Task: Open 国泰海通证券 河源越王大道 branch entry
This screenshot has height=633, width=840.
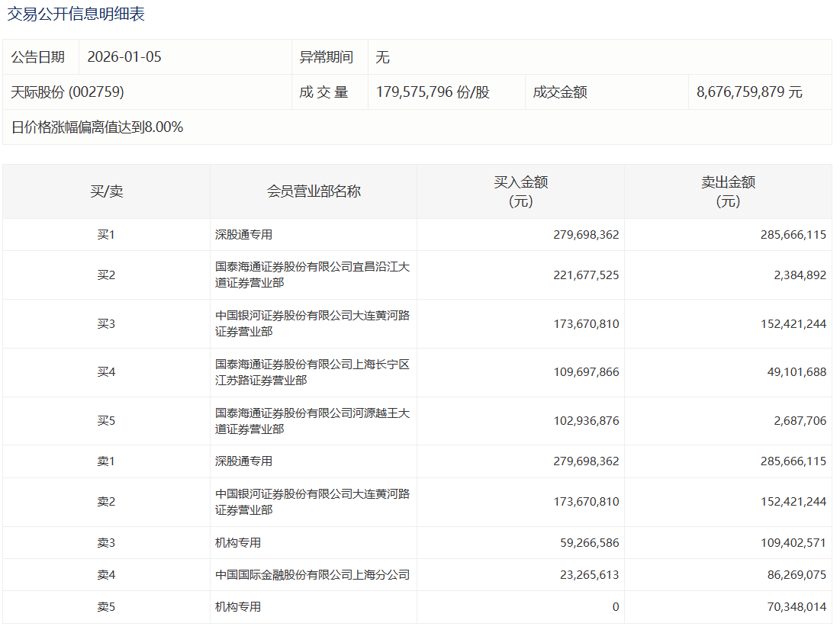Action: point(312,421)
